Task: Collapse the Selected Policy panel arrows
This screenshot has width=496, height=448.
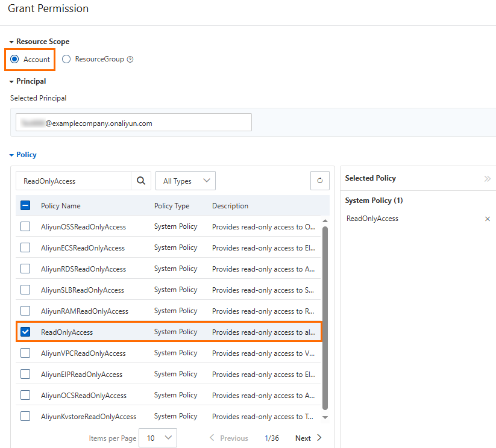Action: 488,179
